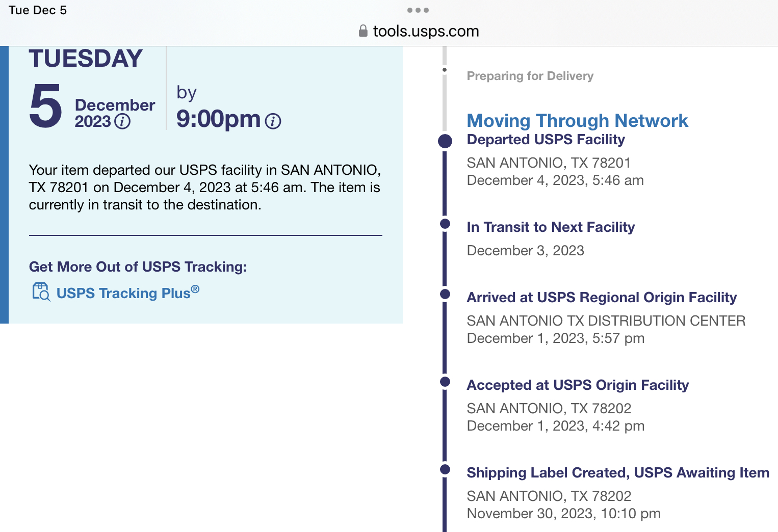Viewport: 778px width, 532px height.
Task: Click the Preparing for Delivery label
Action: pyautogui.click(x=530, y=76)
